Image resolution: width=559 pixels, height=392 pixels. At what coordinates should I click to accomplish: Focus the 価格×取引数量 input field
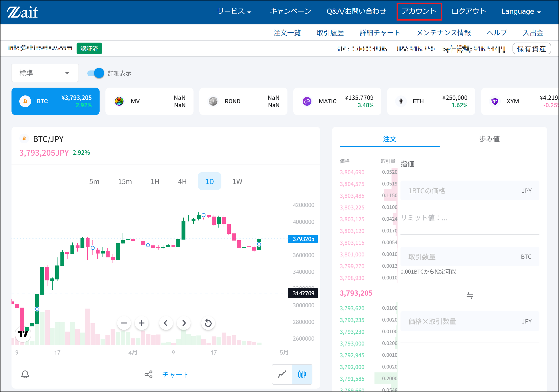[470, 321]
